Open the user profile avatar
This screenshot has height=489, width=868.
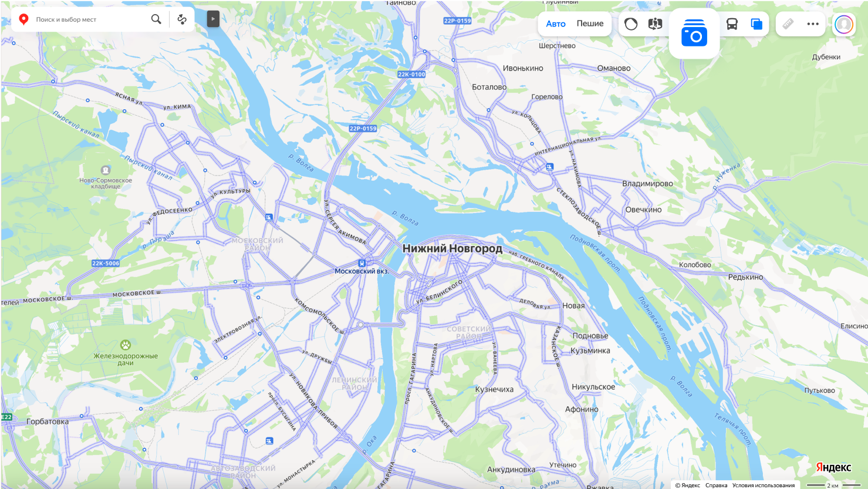844,24
